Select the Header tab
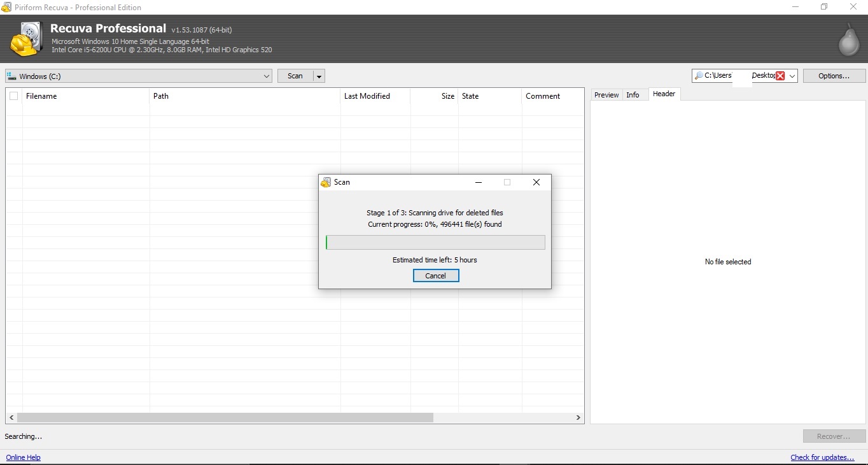 tap(664, 94)
